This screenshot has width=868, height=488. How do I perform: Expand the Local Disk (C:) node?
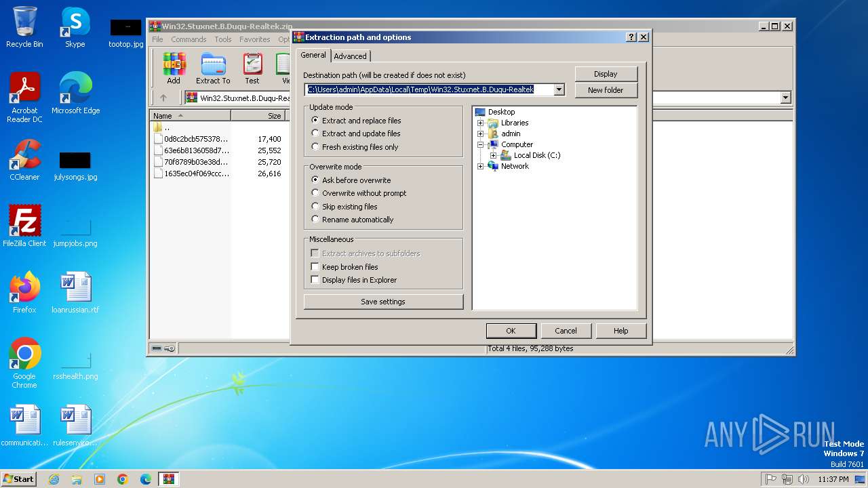pyautogui.click(x=493, y=155)
